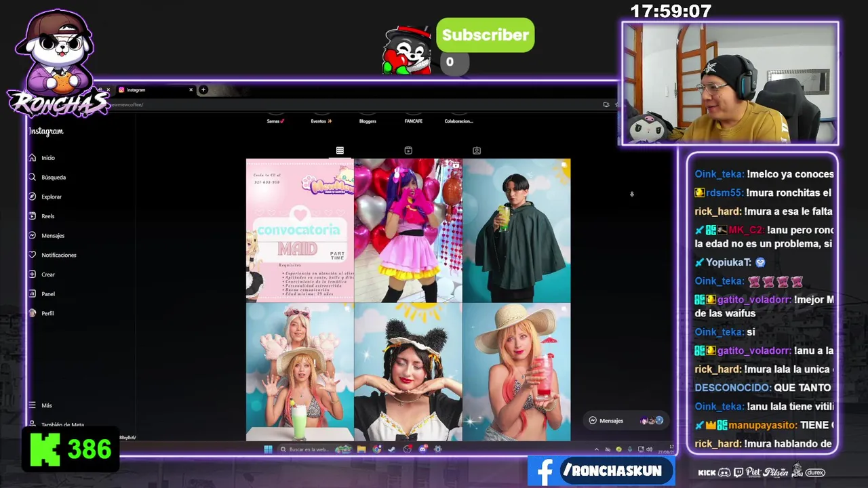The height and width of the screenshot is (488, 868).
Task: Open Steam from the taskbar
Action: coord(391,449)
